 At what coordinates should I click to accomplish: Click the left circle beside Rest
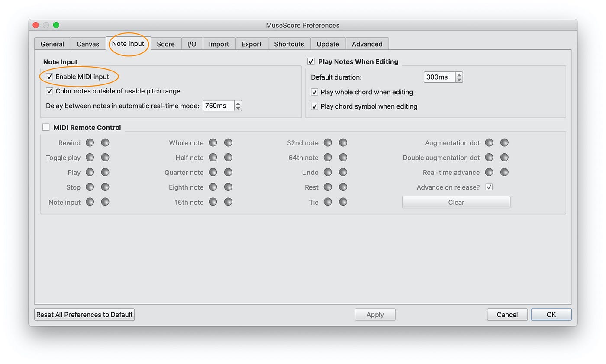(x=328, y=187)
